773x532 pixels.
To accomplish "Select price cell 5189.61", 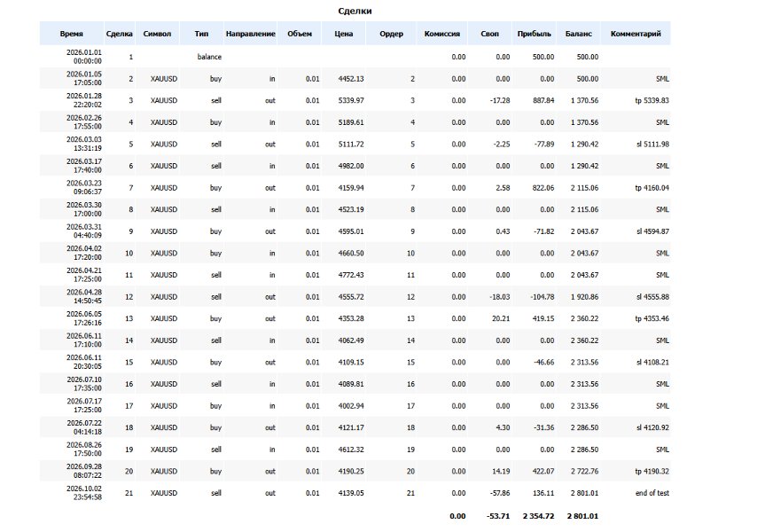I will (x=351, y=122).
